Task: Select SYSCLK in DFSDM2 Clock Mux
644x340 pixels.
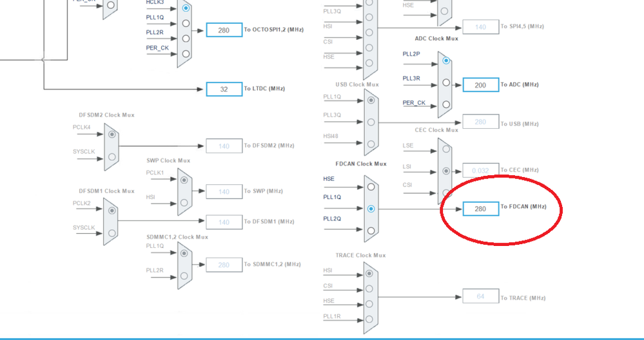Action: 112,157
